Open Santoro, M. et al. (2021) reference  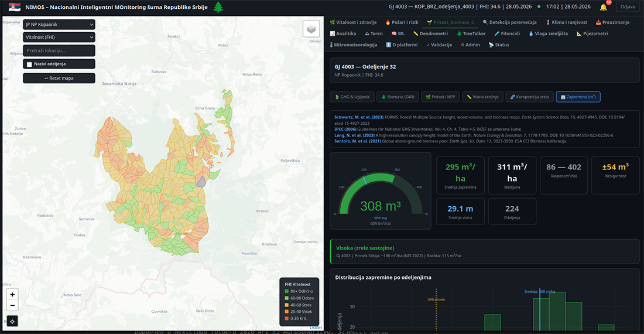357,141
